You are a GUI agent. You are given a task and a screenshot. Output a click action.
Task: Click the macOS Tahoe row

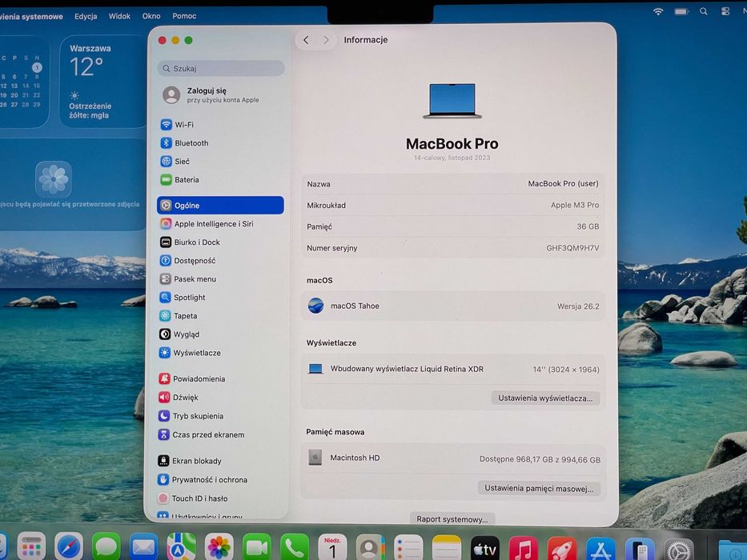[453, 306]
